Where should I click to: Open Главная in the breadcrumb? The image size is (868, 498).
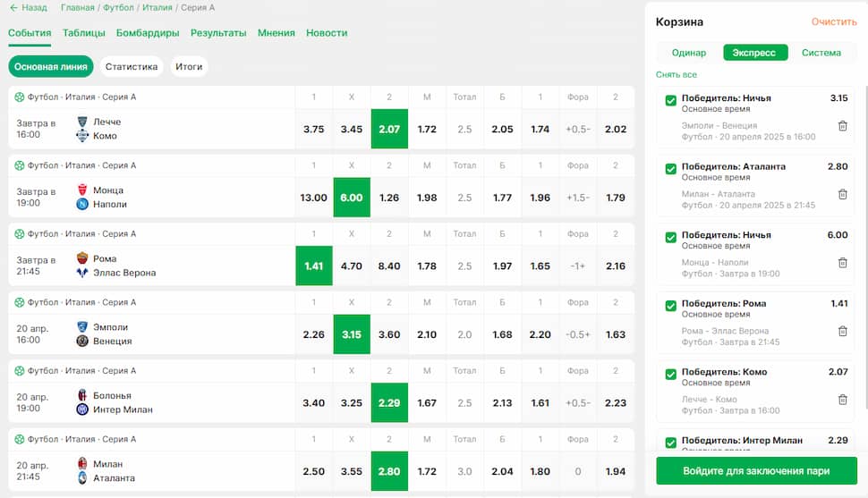[78, 8]
